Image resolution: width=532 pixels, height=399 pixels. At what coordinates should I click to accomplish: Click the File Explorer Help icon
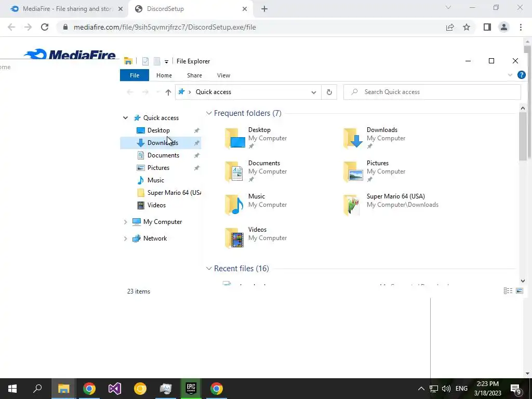point(522,75)
